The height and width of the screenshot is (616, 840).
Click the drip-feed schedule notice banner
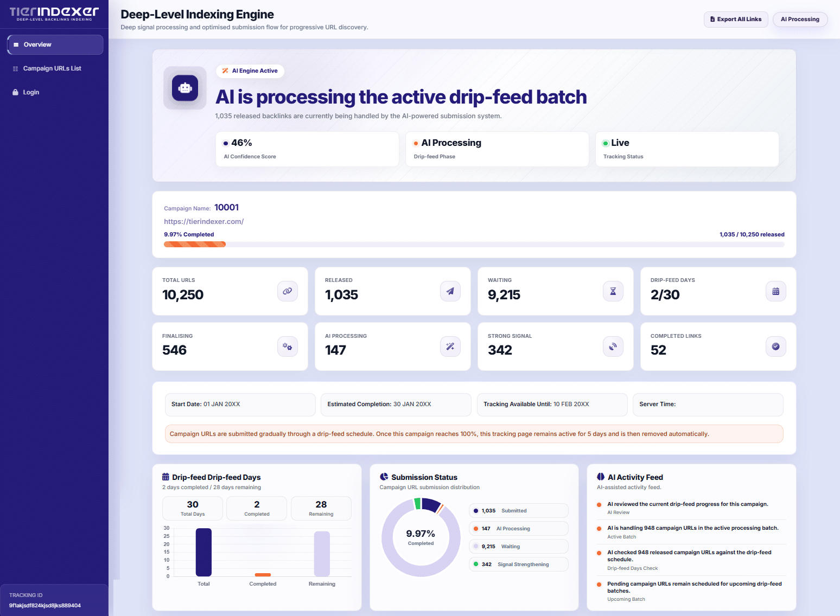[474, 434]
